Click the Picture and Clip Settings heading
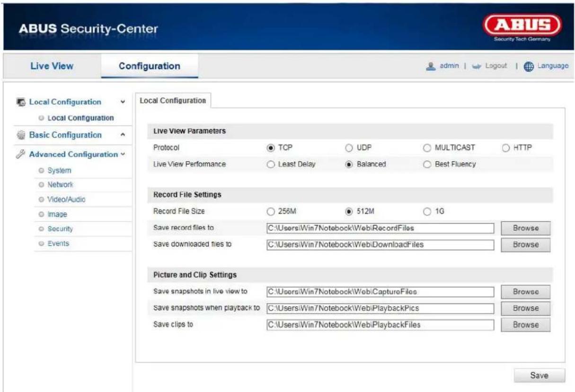Screen dimensions: 575x392 pos(195,275)
